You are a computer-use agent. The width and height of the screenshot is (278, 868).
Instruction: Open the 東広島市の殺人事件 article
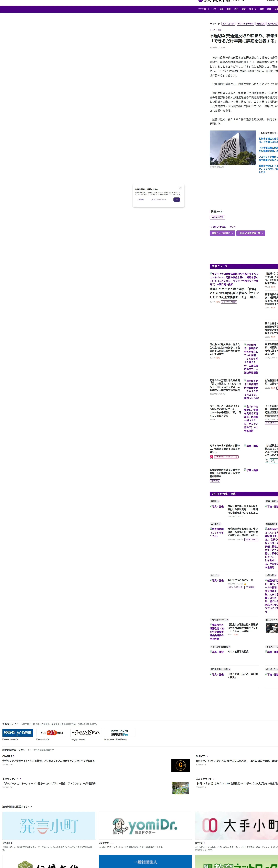(225, 349)
